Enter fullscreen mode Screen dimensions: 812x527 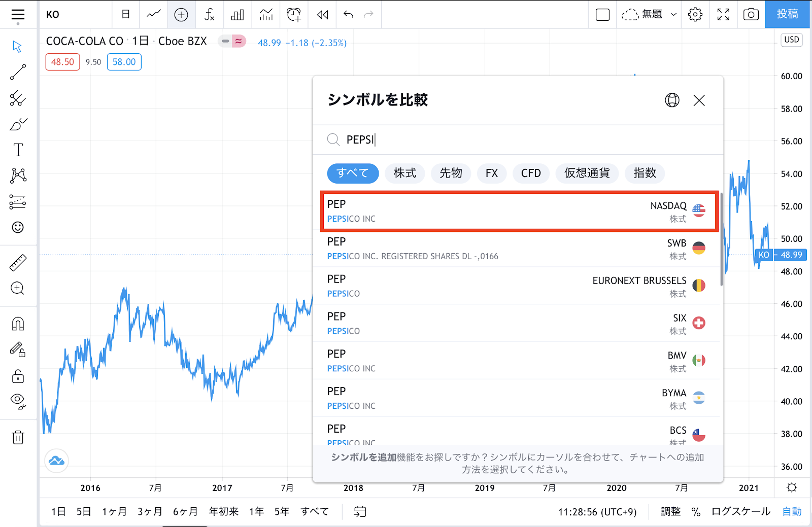pyautogui.click(x=723, y=15)
